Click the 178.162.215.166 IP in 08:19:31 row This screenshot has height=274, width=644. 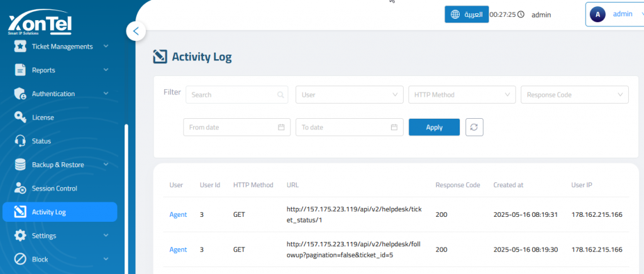(x=597, y=214)
